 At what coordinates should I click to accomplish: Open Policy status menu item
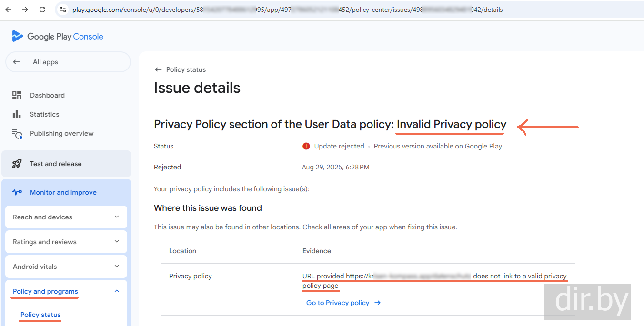click(40, 315)
